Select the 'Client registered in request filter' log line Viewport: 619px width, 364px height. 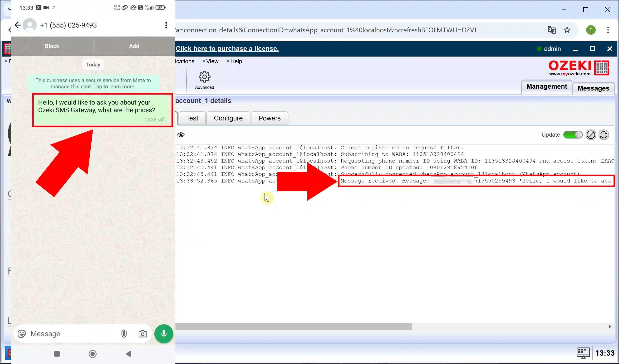tap(319, 147)
